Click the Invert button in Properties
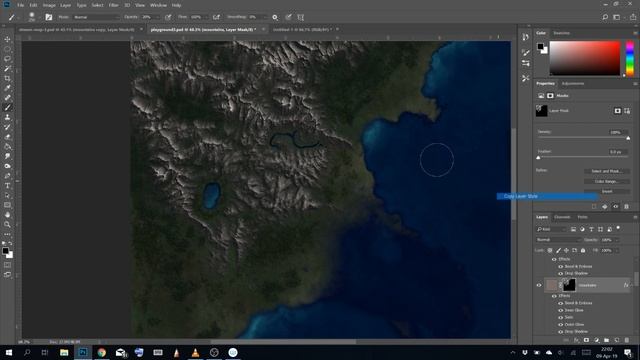Viewport: 640px width, 360px height. (x=607, y=191)
